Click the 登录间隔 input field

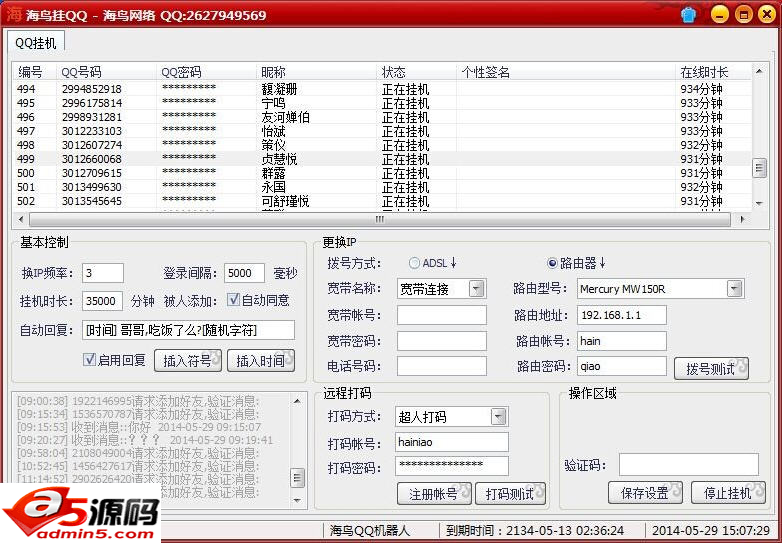point(244,273)
